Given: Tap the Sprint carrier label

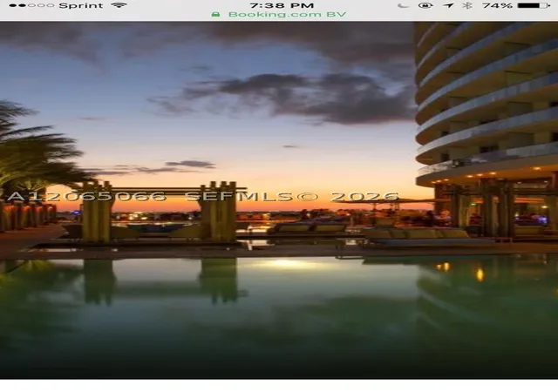Looking at the screenshot, I should [81, 6].
